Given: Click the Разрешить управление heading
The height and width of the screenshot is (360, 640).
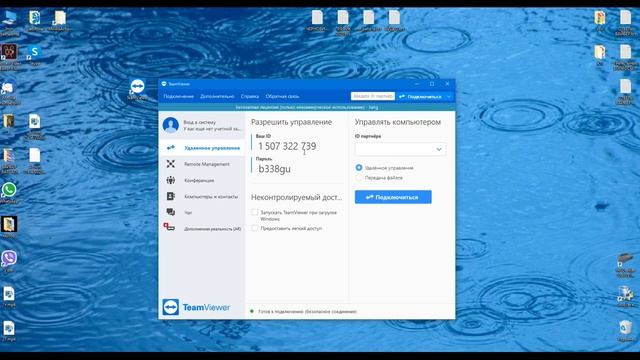Looking at the screenshot, I should pyautogui.click(x=291, y=122).
